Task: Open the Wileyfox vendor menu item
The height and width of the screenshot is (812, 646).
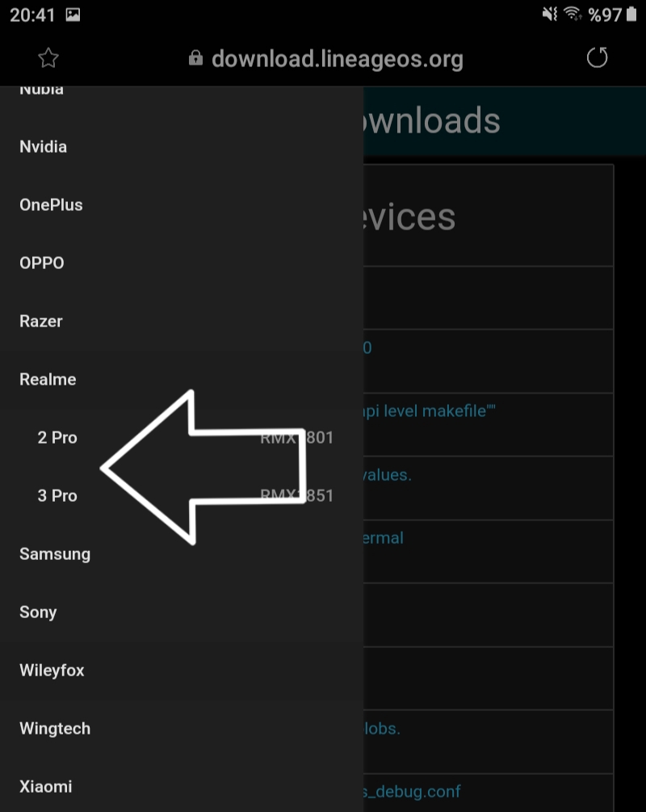Action: point(181,670)
